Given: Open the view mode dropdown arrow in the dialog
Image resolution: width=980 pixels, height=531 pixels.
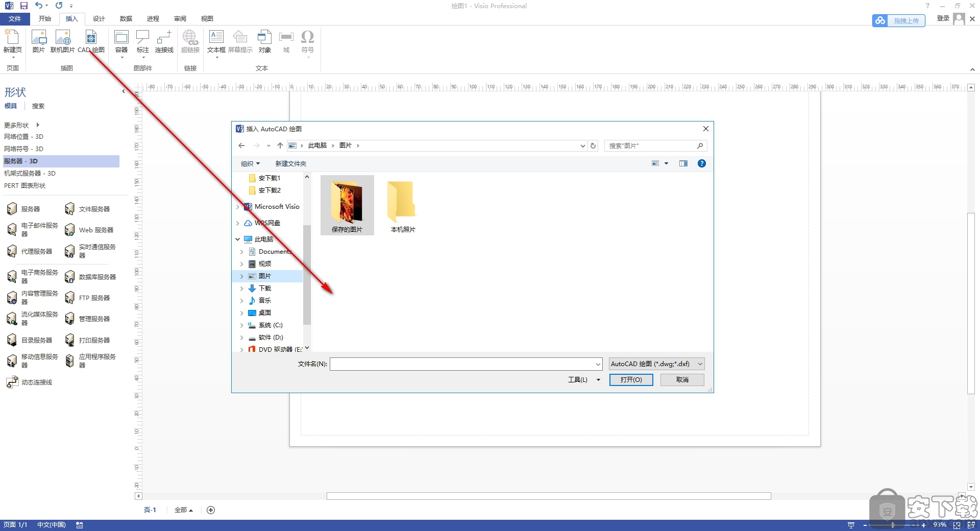Looking at the screenshot, I should [666, 163].
